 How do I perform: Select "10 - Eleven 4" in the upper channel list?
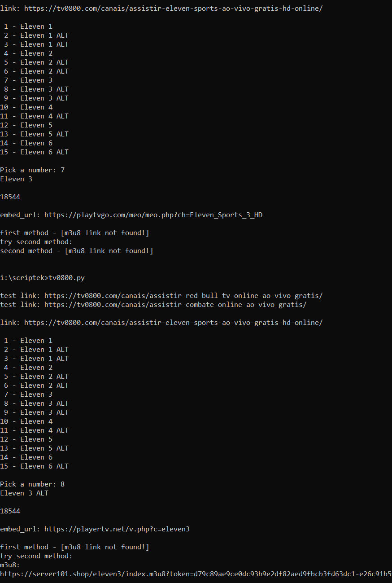click(x=28, y=107)
